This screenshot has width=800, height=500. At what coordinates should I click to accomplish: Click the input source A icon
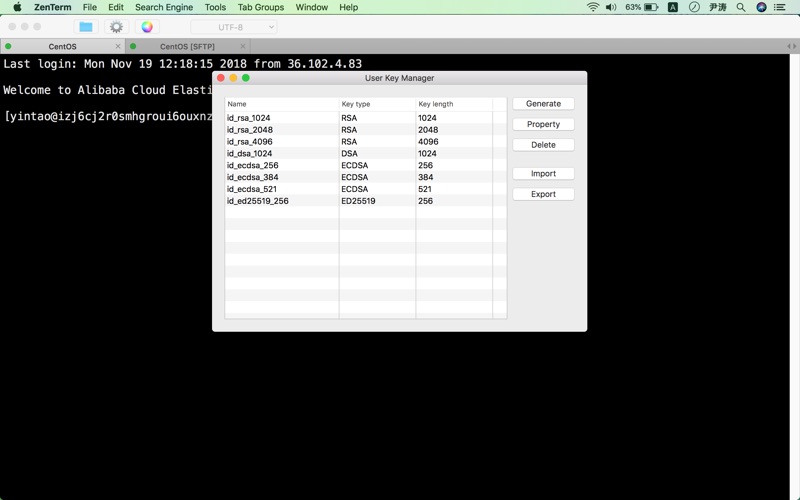click(x=673, y=7)
